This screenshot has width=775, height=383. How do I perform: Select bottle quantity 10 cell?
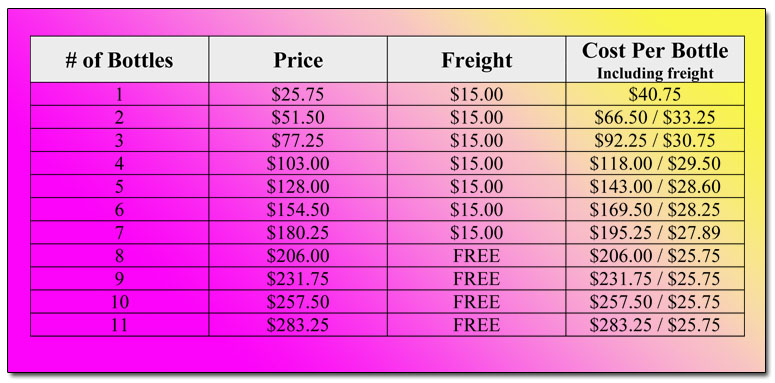(120, 301)
